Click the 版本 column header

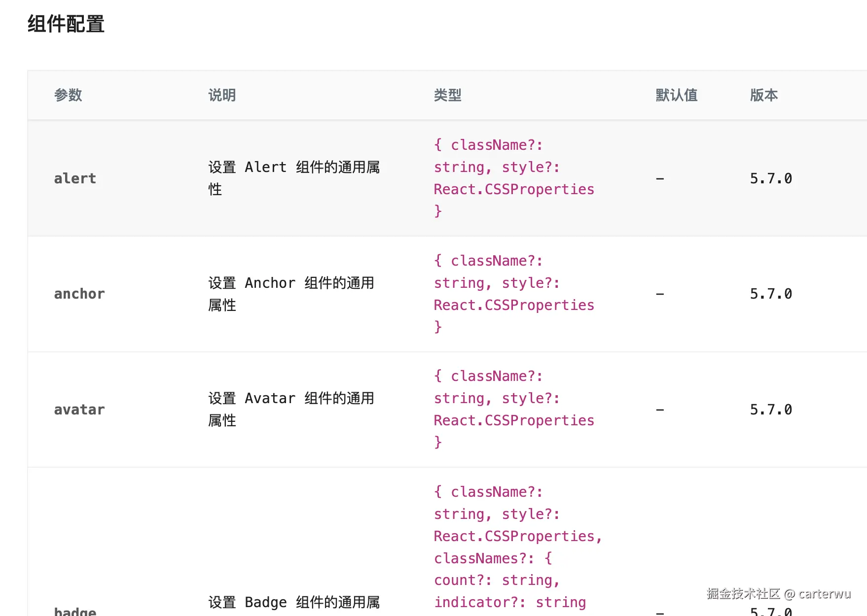click(x=763, y=95)
